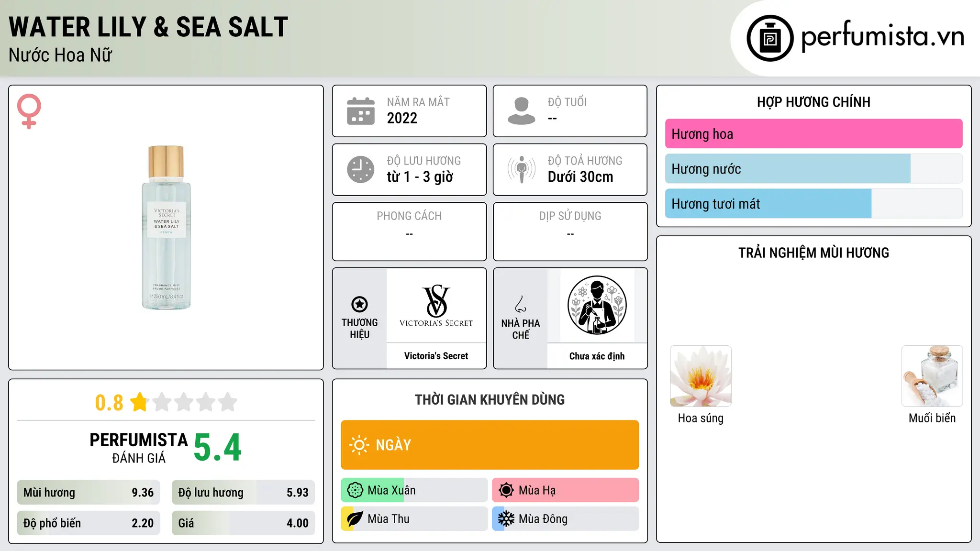
Task: Click the 5.4 Perfumista rating score
Action: 218,448
